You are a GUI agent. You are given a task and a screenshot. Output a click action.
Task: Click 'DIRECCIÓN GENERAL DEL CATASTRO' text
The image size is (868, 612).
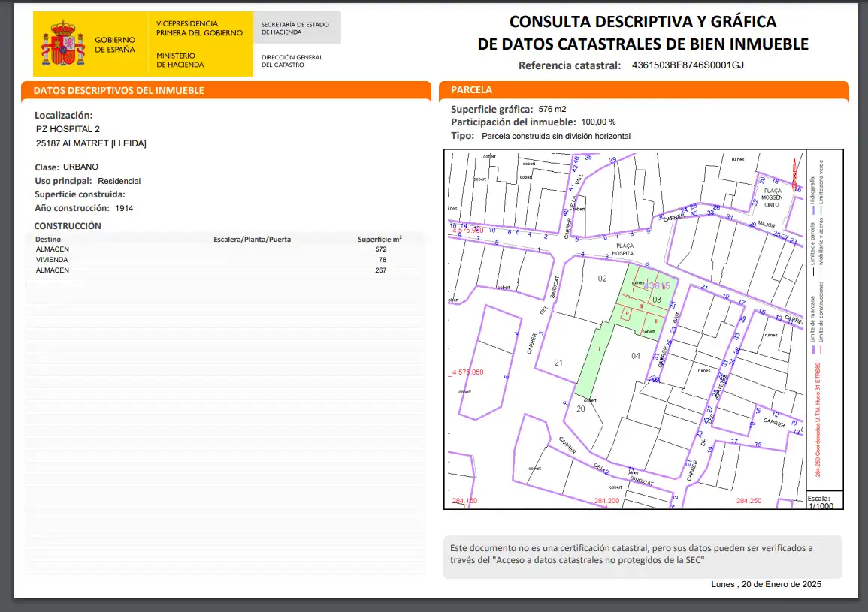coord(292,61)
